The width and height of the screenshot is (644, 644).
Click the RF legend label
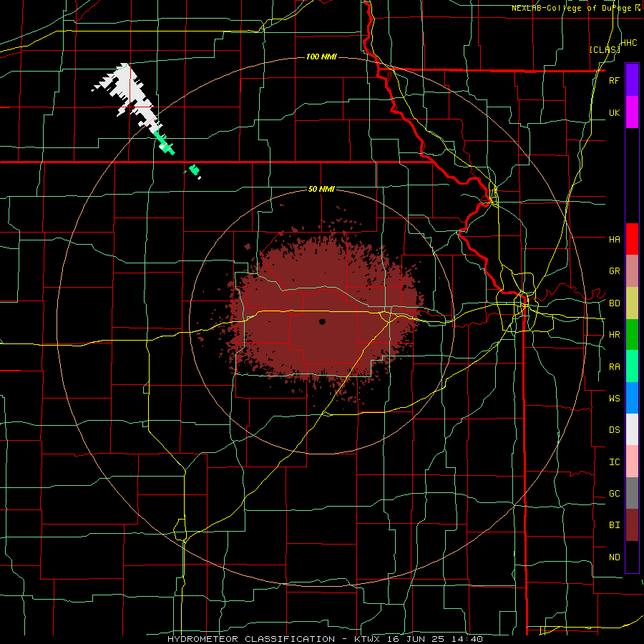(x=615, y=80)
